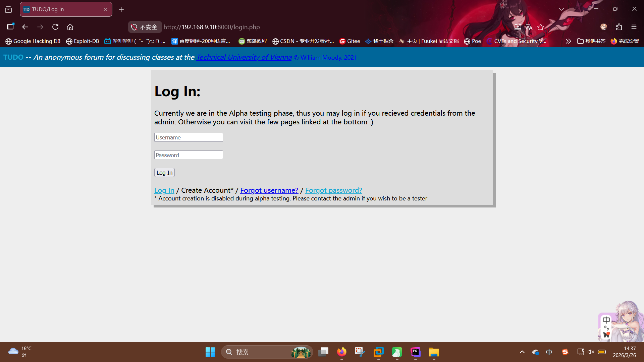The image size is (644, 362).
Task: Toggle the Chinese IME indicator in tray
Action: [x=549, y=352]
